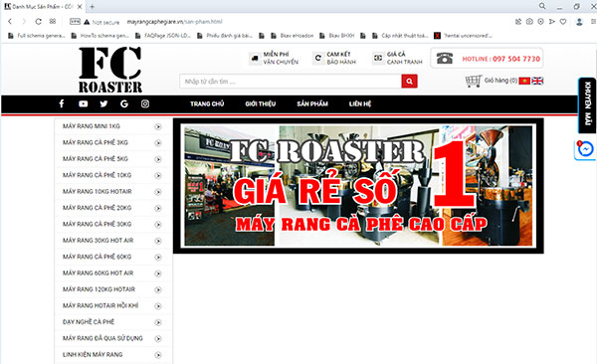
Task: Open the Giới Thiệu menu item
Action: [261, 103]
